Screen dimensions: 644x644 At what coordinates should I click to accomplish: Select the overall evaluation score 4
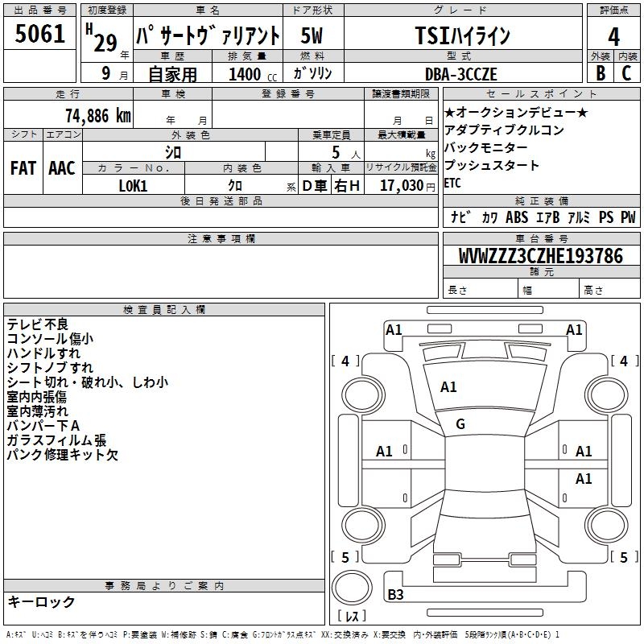pos(613,37)
